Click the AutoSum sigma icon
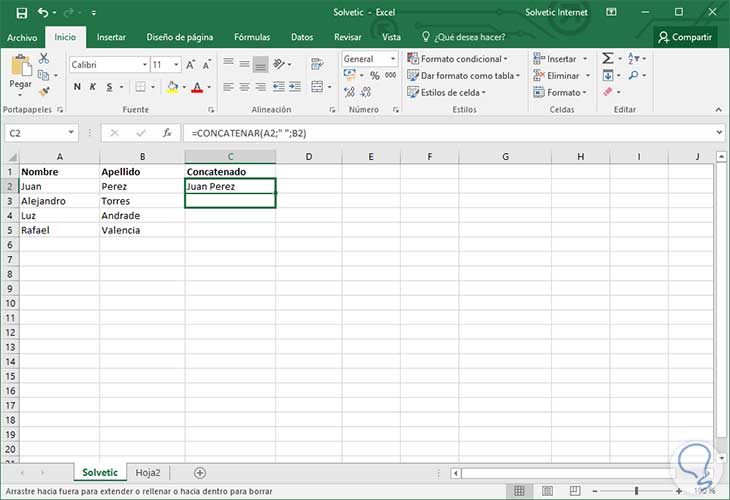Screen dimensions: 730x500 [x=608, y=58]
